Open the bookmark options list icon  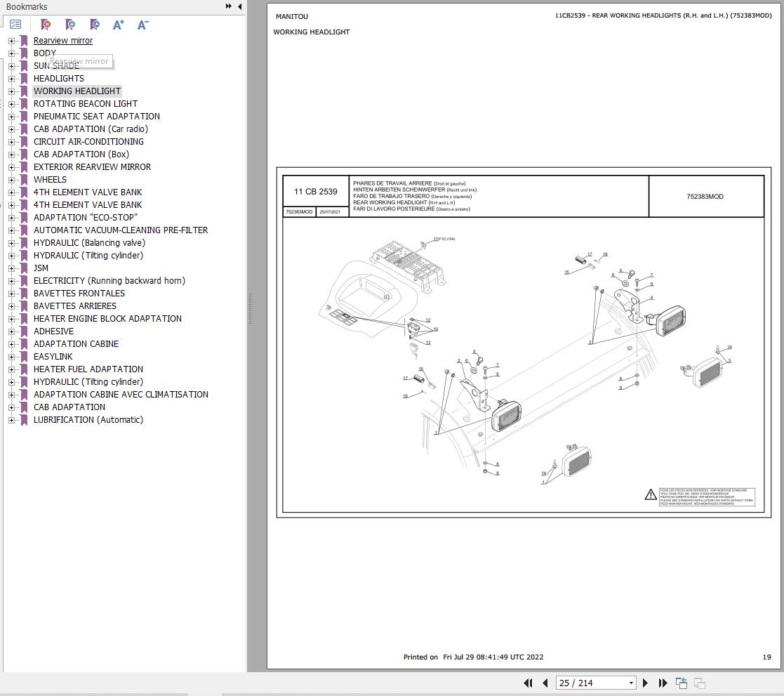15,24
